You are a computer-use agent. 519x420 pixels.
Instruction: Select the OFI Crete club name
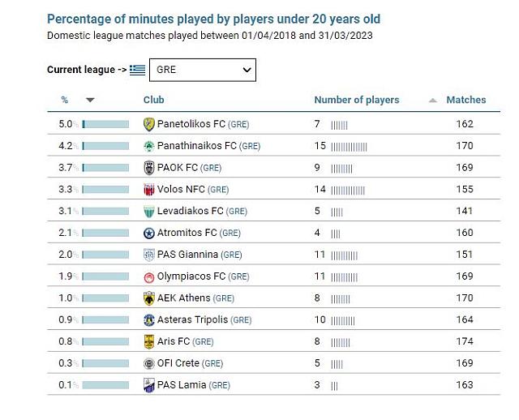(178, 363)
